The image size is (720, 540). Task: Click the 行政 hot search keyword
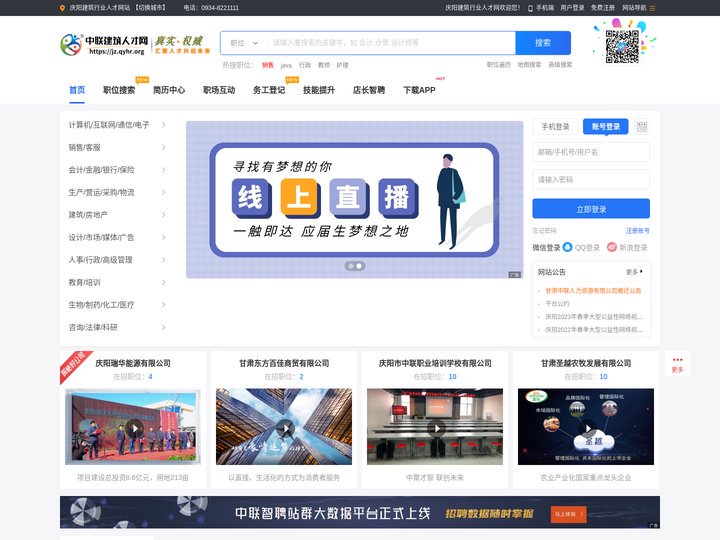point(305,65)
